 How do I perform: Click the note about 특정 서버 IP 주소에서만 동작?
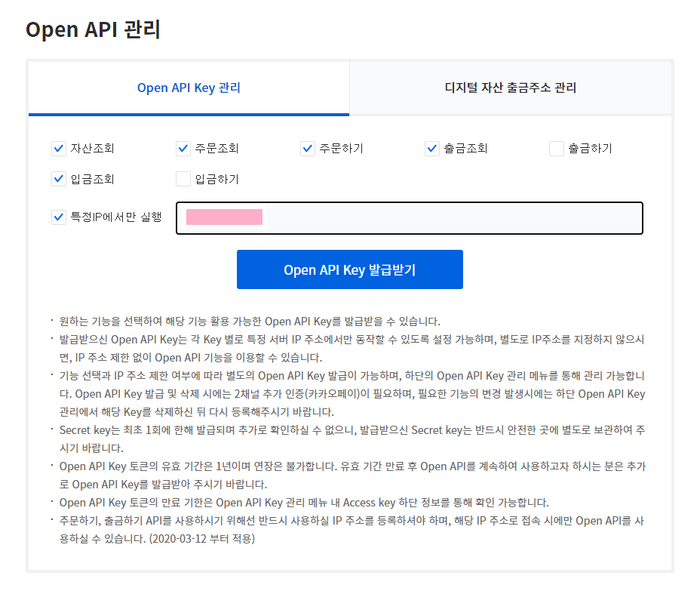click(352, 349)
